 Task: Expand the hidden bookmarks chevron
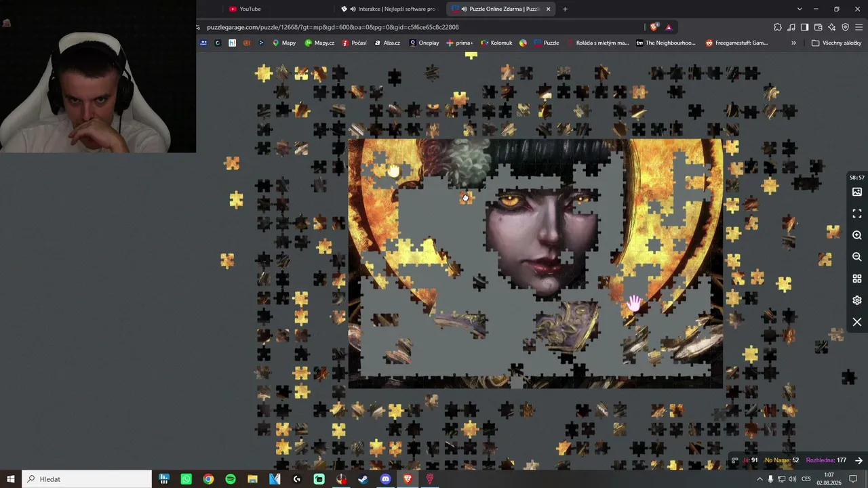[793, 43]
